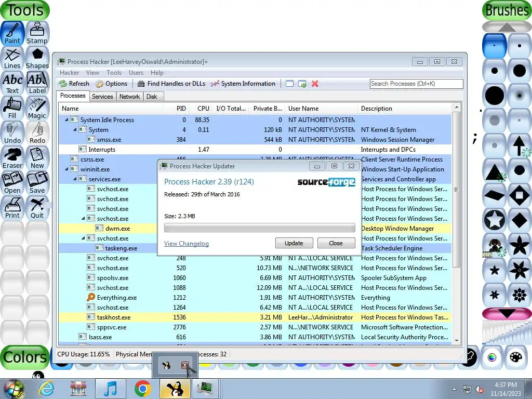Pick the Magic tool
This screenshot has width=532, height=399.
37,108
